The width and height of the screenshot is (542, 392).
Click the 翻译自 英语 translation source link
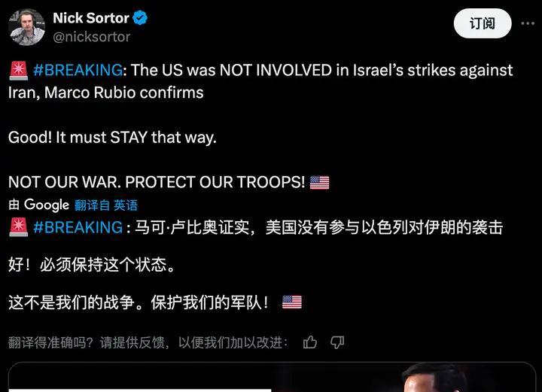pos(106,205)
